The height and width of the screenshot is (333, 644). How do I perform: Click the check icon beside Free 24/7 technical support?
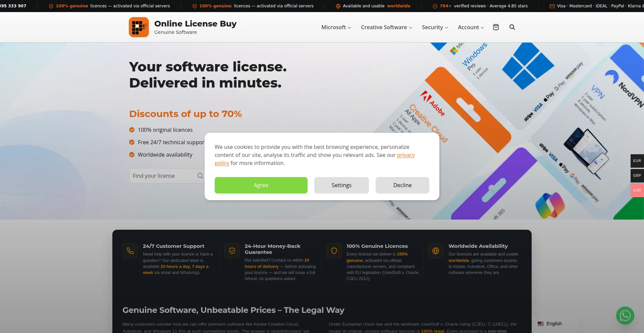[132, 142]
